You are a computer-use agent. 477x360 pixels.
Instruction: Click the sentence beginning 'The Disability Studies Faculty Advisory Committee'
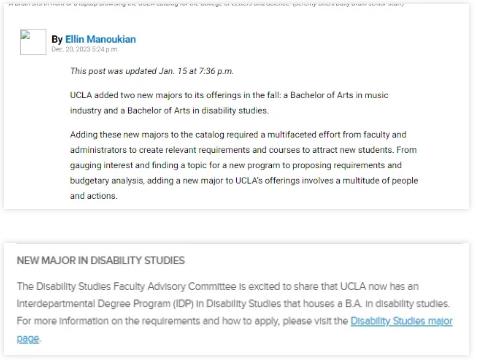coord(218,286)
